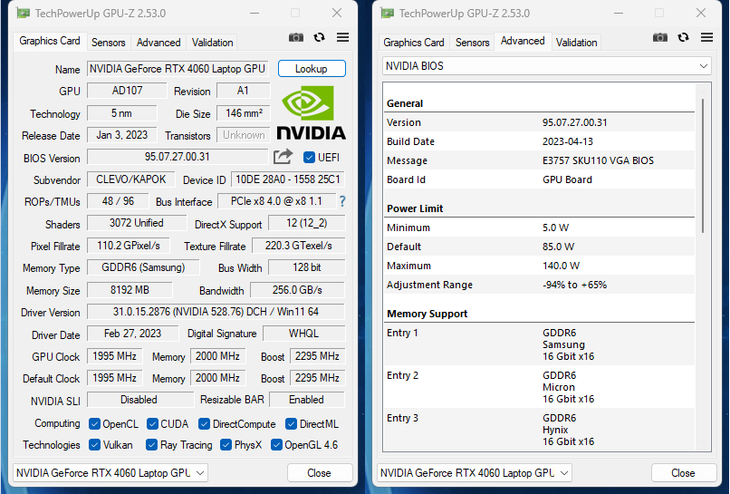
Task: Click the Die Size 146 mm² field
Action: [x=243, y=113]
